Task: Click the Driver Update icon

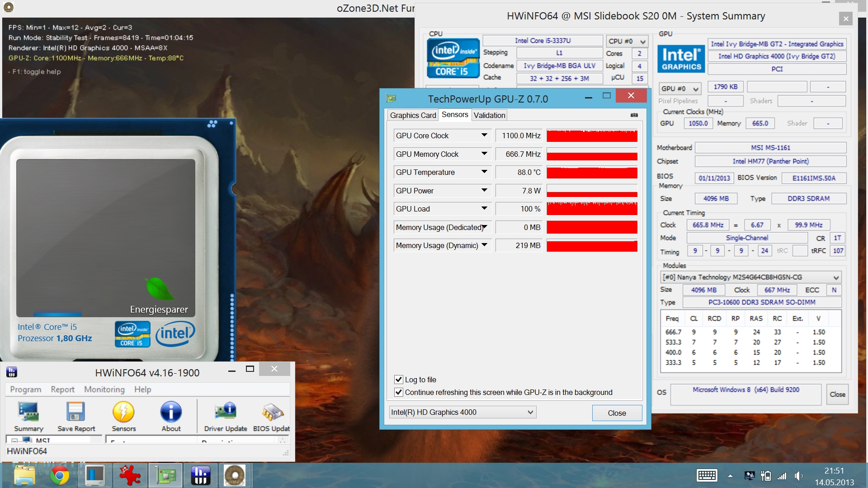Action: [226, 417]
